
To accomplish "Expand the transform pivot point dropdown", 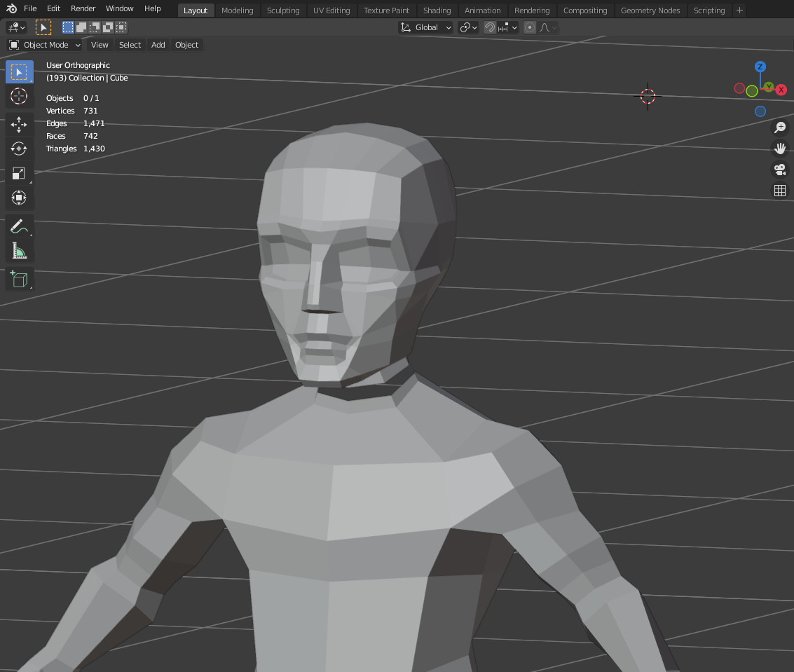I will coord(468,27).
